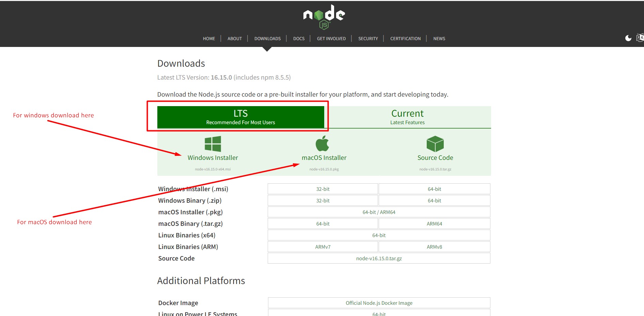Screen dimensions: 644x316
Task: Download Linux Binaries ARMv7
Action: point(323,247)
